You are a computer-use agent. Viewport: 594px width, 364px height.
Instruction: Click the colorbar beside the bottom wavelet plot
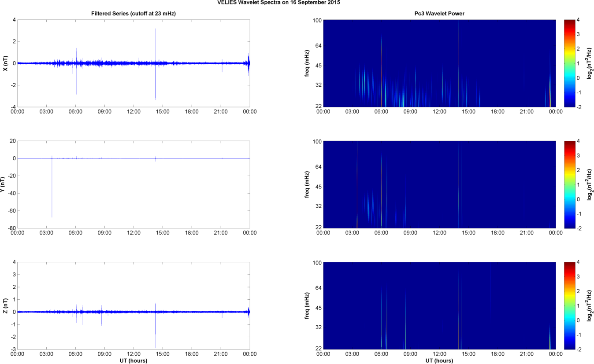(x=569, y=305)
